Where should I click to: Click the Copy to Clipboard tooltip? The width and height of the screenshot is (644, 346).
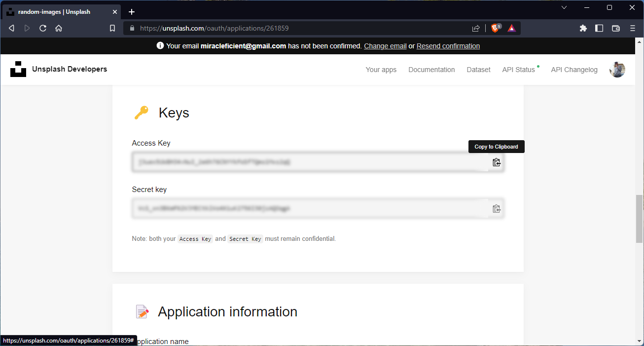click(497, 147)
